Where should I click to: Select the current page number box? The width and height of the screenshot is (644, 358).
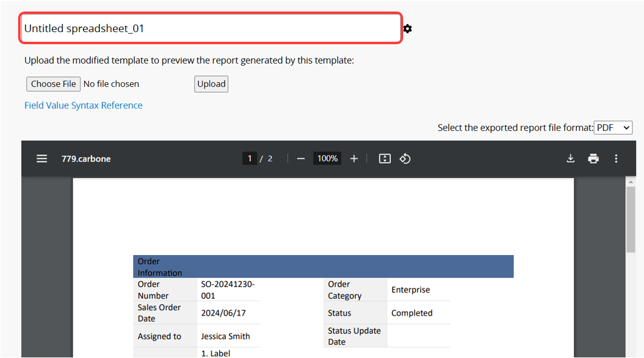249,159
